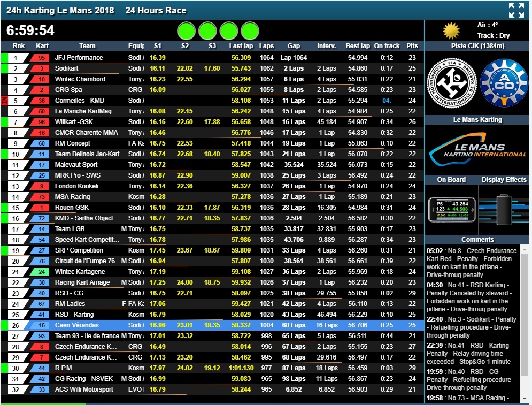Select team Team 93 - Ile de france
The width and height of the screenshot is (532, 405).
[87, 336]
